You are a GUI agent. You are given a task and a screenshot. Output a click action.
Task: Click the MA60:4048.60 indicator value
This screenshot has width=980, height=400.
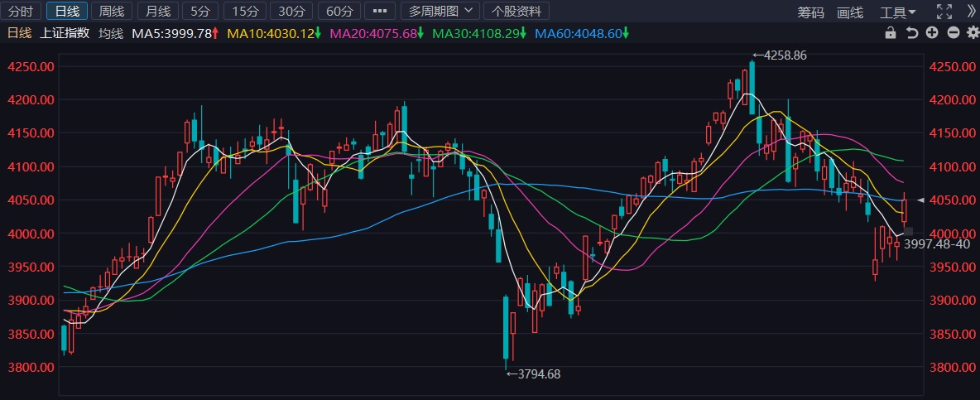point(583,34)
